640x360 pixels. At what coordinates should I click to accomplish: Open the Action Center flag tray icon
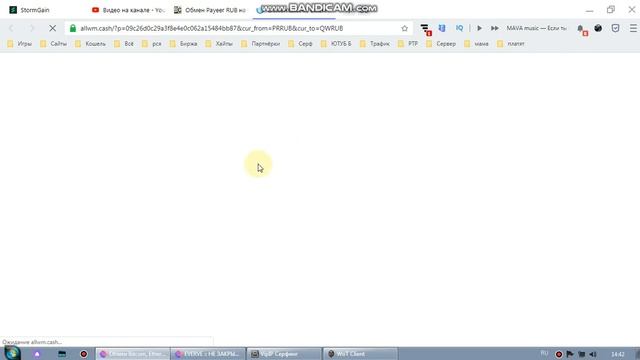(x=570, y=354)
